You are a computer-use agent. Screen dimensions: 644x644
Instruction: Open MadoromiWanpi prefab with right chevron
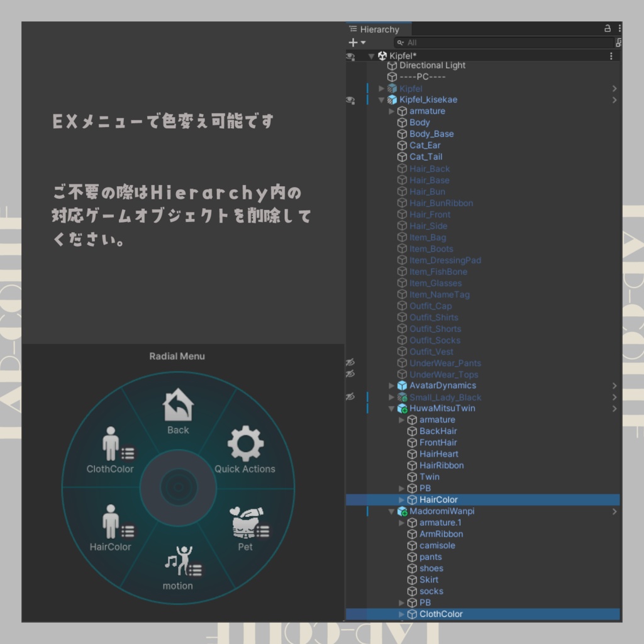coord(614,511)
